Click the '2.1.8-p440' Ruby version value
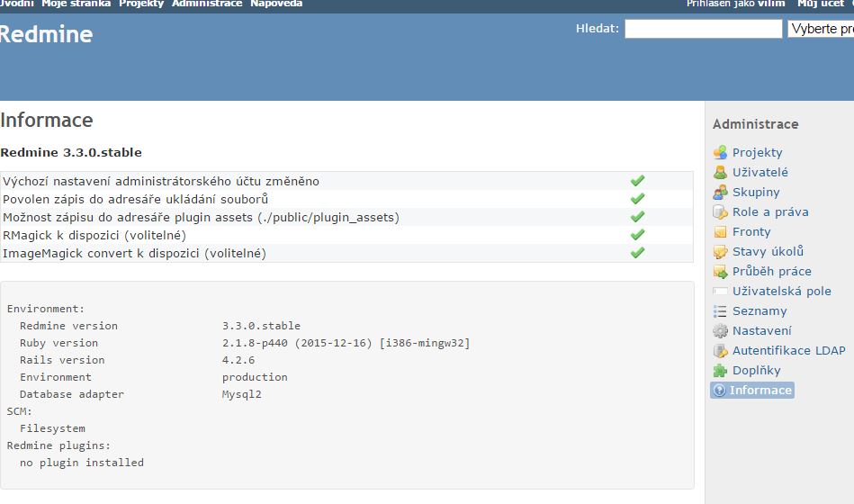 click(255, 343)
